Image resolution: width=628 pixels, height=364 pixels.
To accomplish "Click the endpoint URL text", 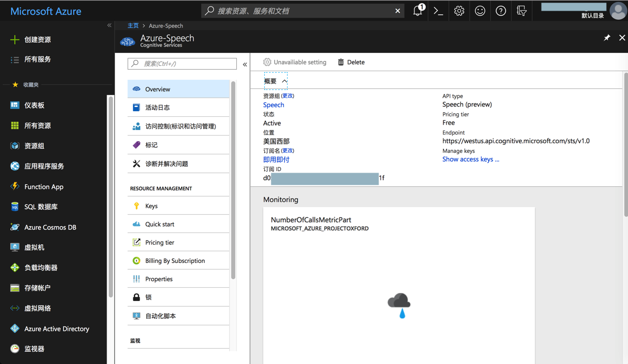I will 516,141.
